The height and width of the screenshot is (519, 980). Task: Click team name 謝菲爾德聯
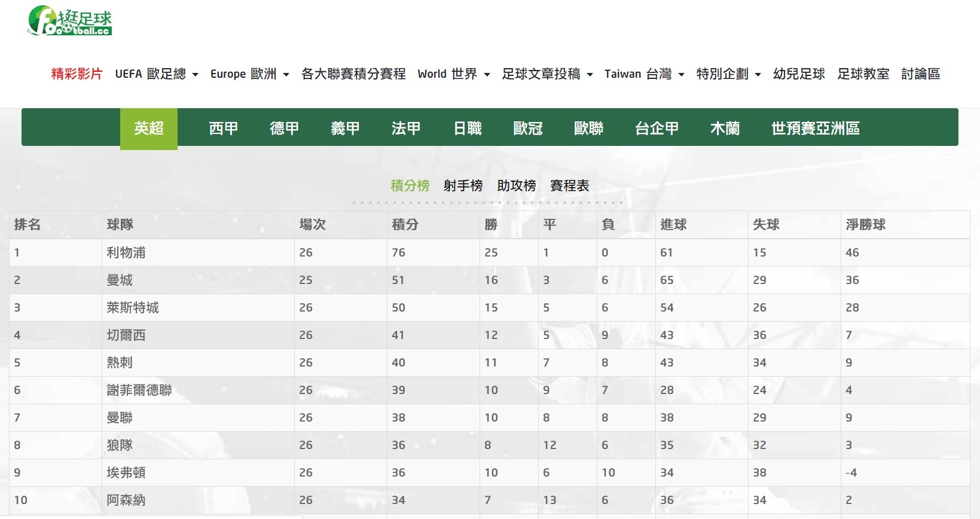click(139, 390)
